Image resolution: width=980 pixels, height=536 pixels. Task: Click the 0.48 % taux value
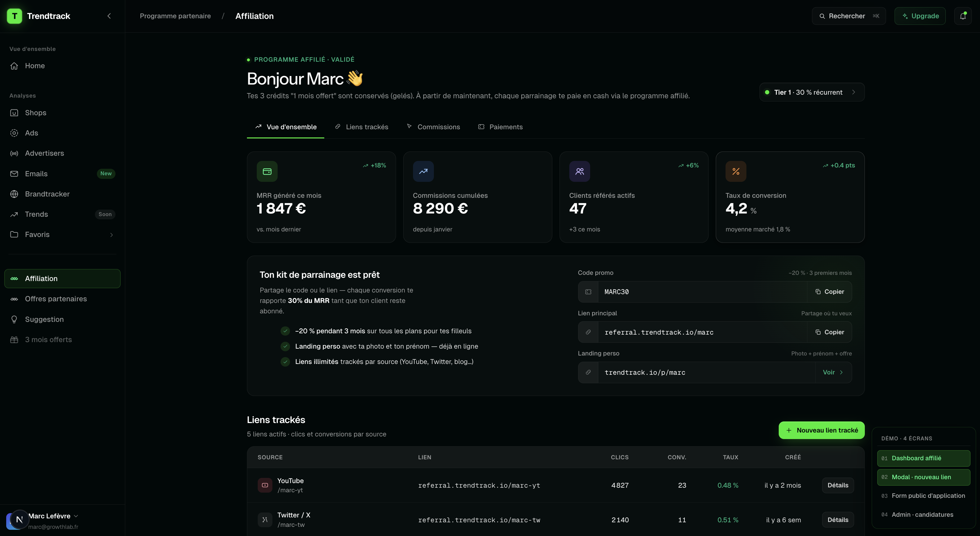click(x=728, y=485)
